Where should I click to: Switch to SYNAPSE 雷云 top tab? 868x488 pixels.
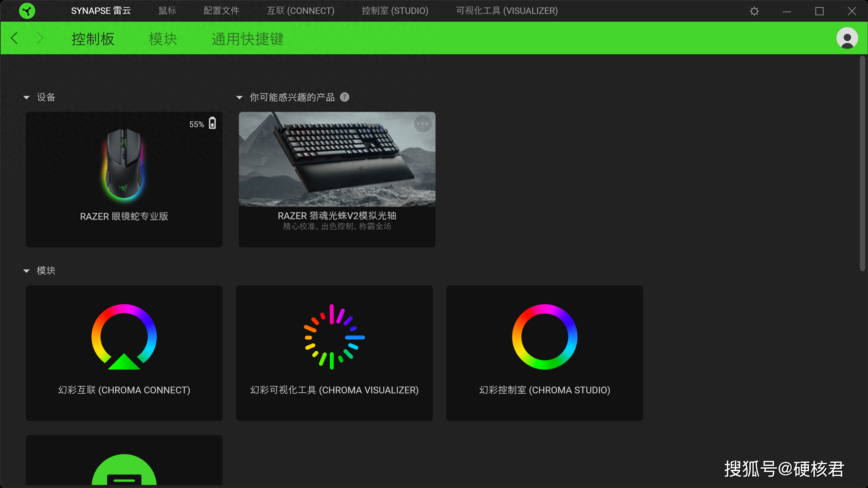tap(101, 11)
